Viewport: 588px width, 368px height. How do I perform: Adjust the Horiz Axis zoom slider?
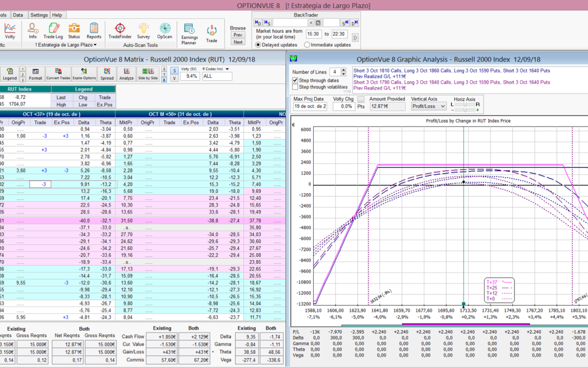point(465,110)
